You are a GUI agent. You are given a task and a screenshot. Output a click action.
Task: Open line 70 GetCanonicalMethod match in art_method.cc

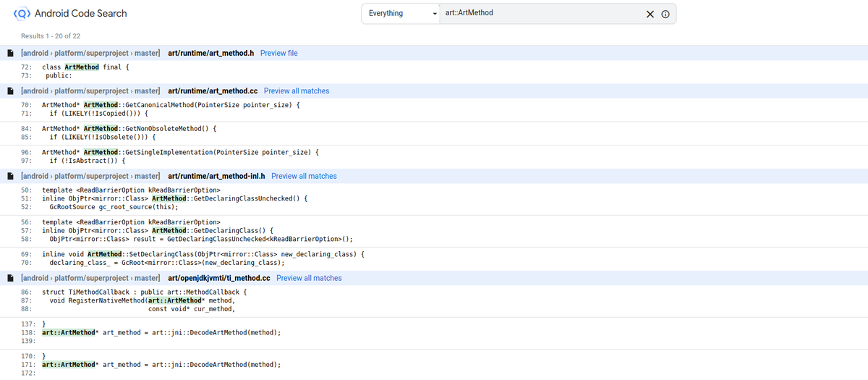[x=171, y=105]
